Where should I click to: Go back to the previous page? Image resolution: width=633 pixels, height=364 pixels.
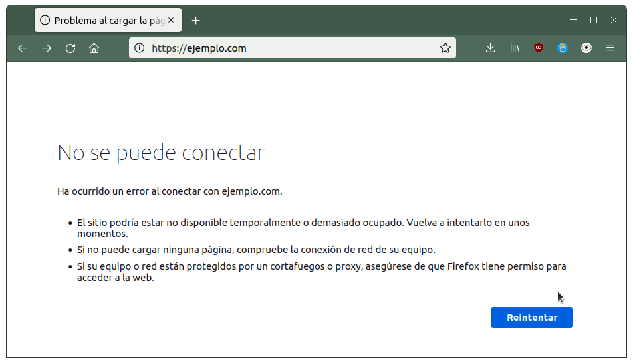tap(23, 48)
